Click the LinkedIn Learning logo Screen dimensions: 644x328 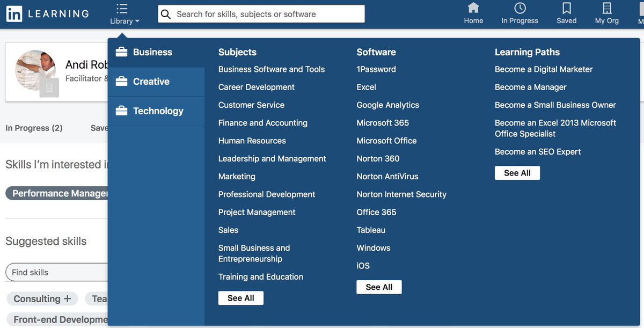click(x=47, y=14)
